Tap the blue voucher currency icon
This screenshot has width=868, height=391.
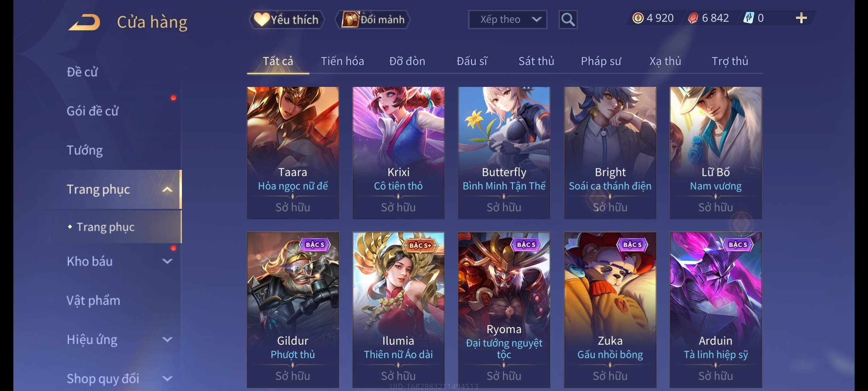[748, 18]
